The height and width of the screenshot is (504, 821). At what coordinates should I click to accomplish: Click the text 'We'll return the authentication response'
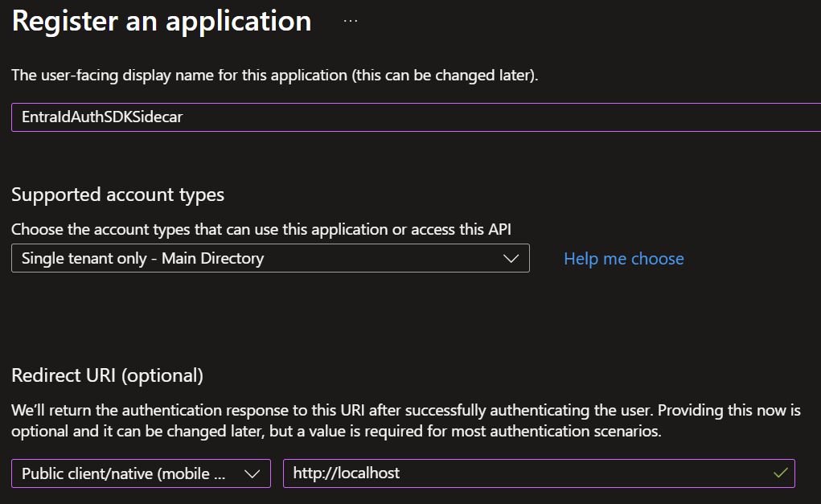[160, 410]
